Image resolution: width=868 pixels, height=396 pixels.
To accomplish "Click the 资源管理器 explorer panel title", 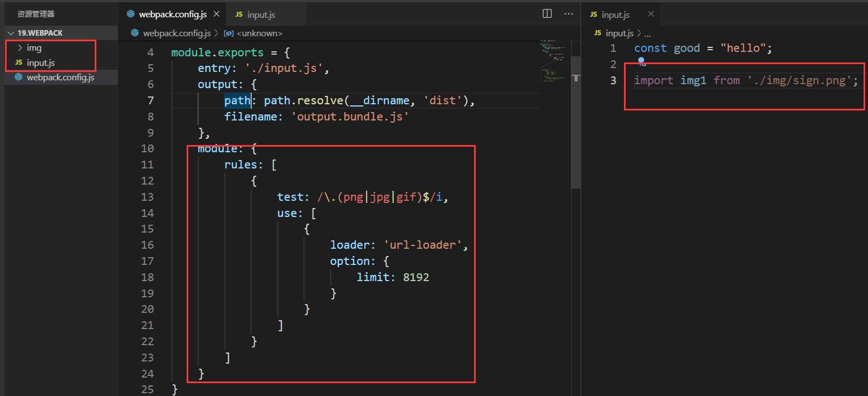I will [x=36, y=14].
